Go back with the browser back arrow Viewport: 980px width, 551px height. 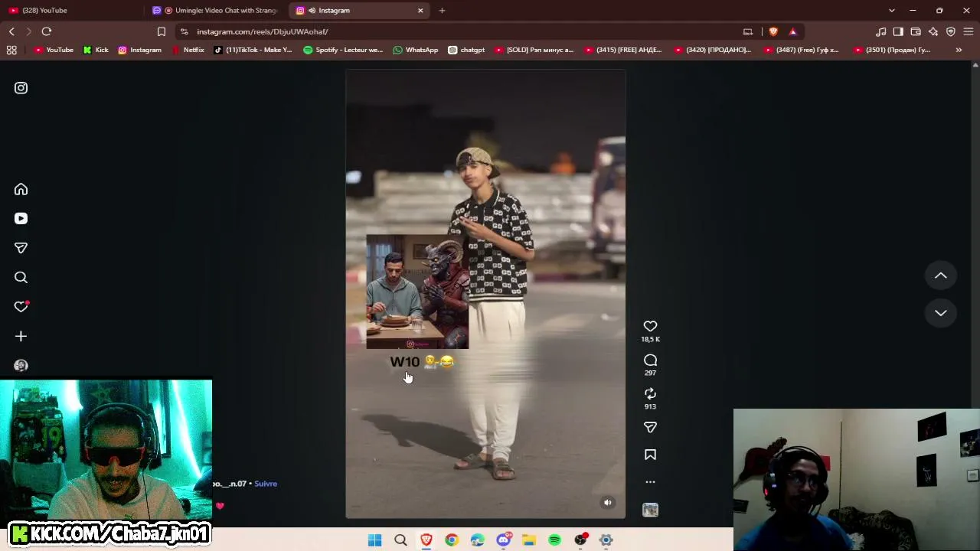click(x=11, y=31)
